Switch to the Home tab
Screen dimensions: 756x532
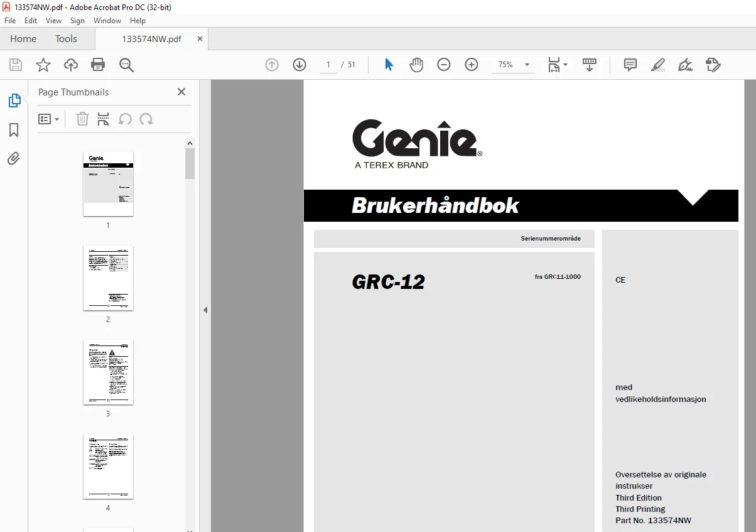click(23, 38)
